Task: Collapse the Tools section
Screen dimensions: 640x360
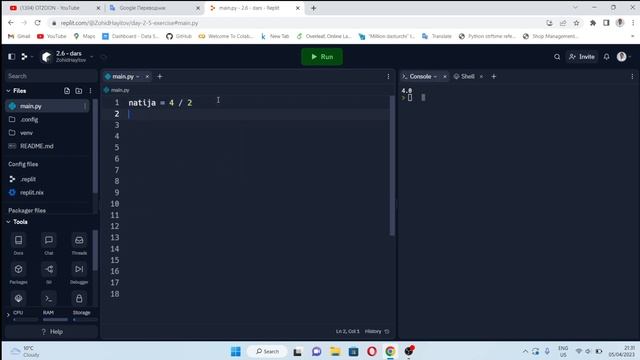Action: tap(8, 222)
